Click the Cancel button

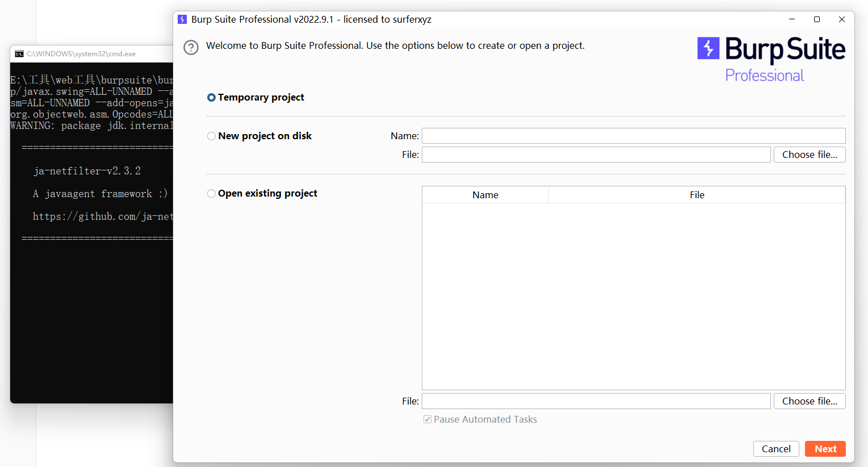(x=776, y=449)
